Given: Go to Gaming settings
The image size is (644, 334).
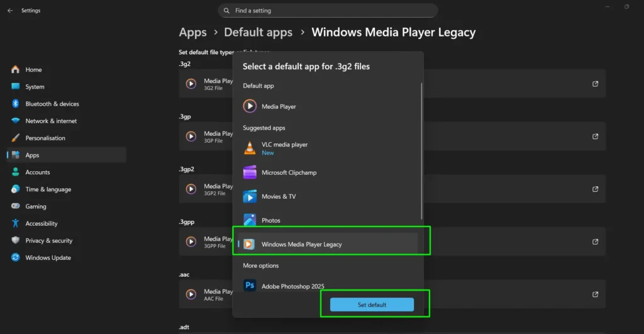Looking at the screenshot, I should (67, 206).
